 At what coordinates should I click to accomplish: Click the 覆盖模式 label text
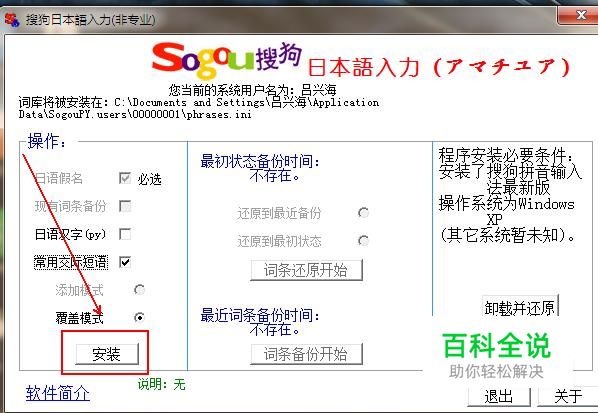(79, 318)
